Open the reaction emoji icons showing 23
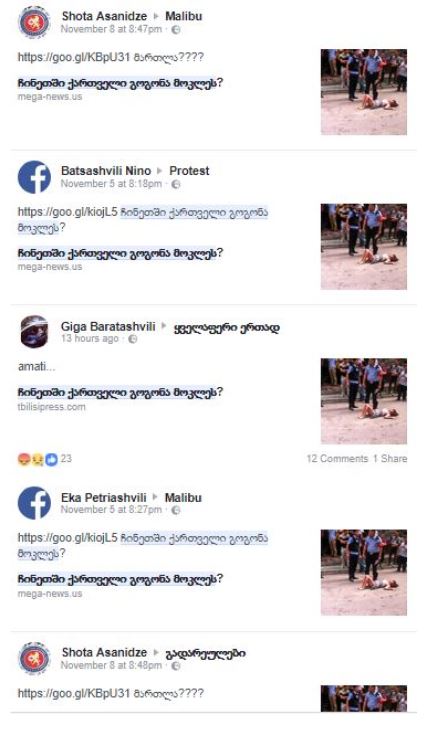The height and width of the screenshot is (729, 444). point(38,459)
